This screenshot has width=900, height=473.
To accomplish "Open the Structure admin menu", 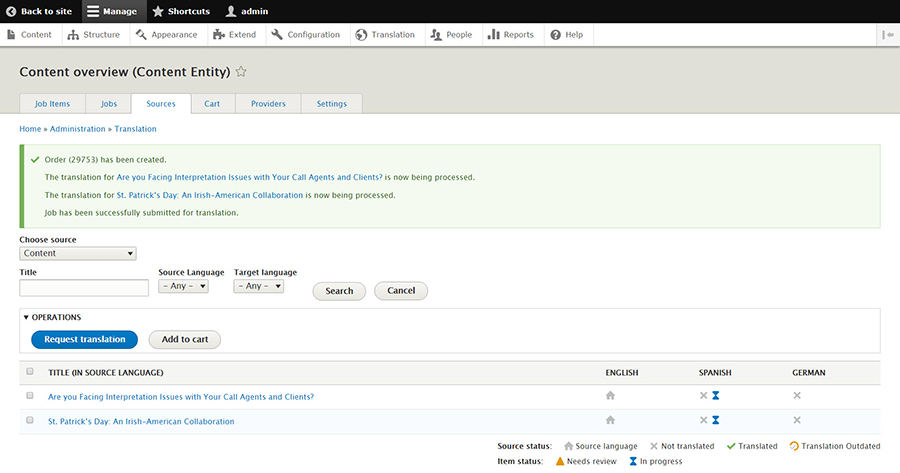I will click(94, 35).
